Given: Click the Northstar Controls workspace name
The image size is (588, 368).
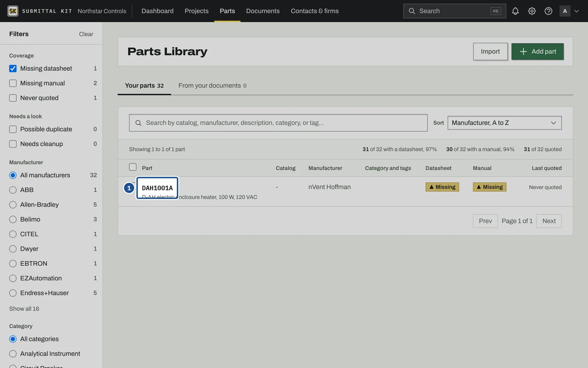Looking at the screenshot, I should (102, 11).
